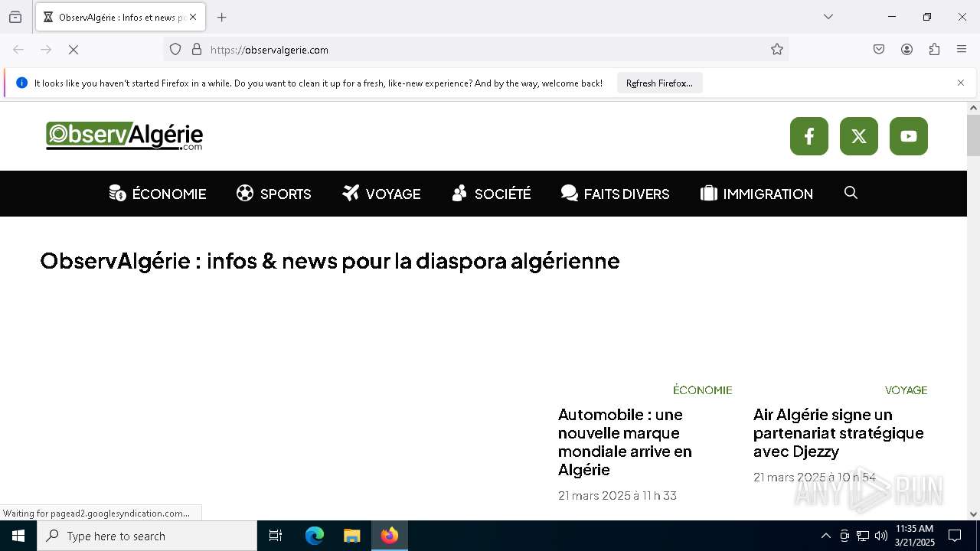Open the Firefox account icon

pyautogui.click(x=906, y=50)
